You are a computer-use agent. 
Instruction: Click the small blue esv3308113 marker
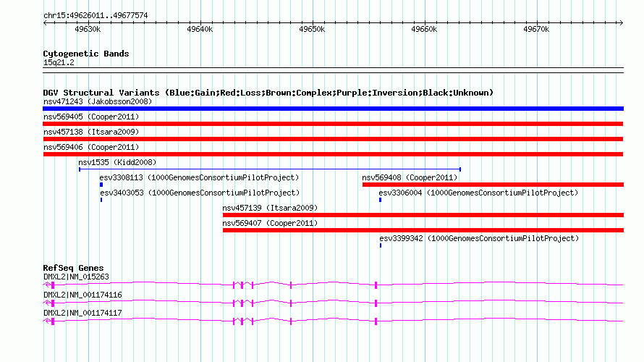101,185
